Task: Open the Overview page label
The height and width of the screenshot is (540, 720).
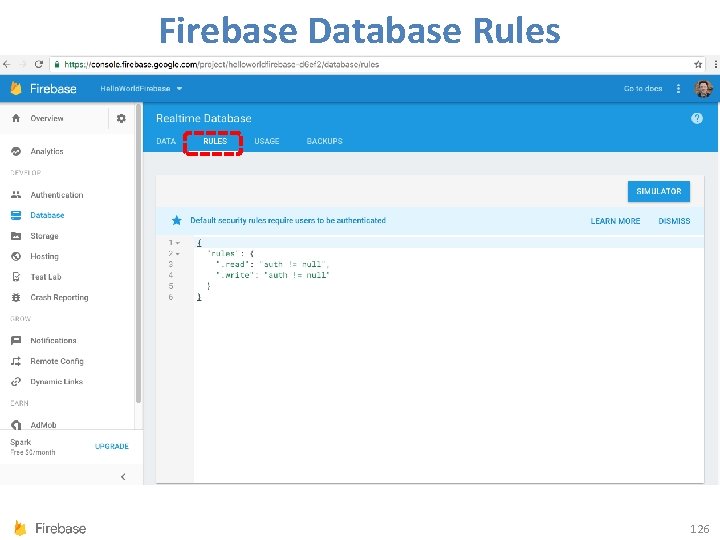Action: (47, 118)
